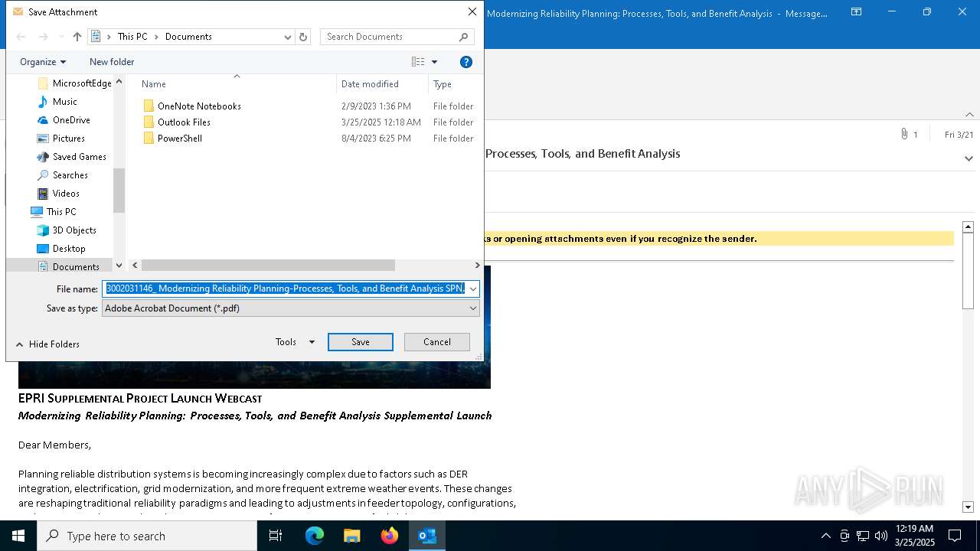
Task: Switch to Outlook on taskbar
Action: pyautogui.click(x=427, y=536)
